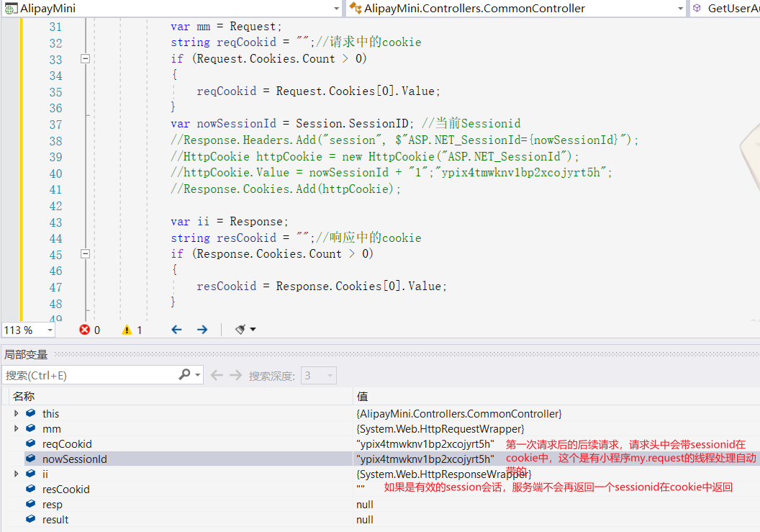The width and height of the screenshot is (760, 532).
Task: Click the variable icon beside reqCookid
Action: [x=30, y=443]
